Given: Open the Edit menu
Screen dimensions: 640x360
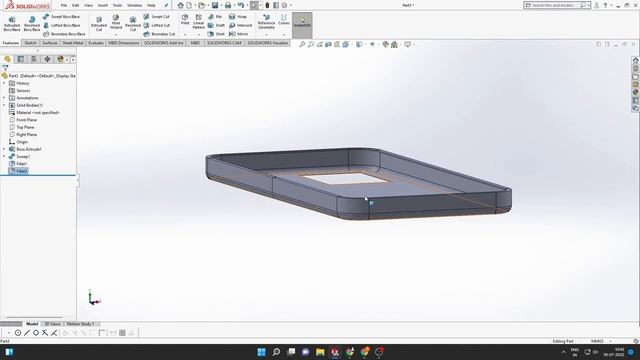Looking at the screenshot, I should tap(76, 5).
